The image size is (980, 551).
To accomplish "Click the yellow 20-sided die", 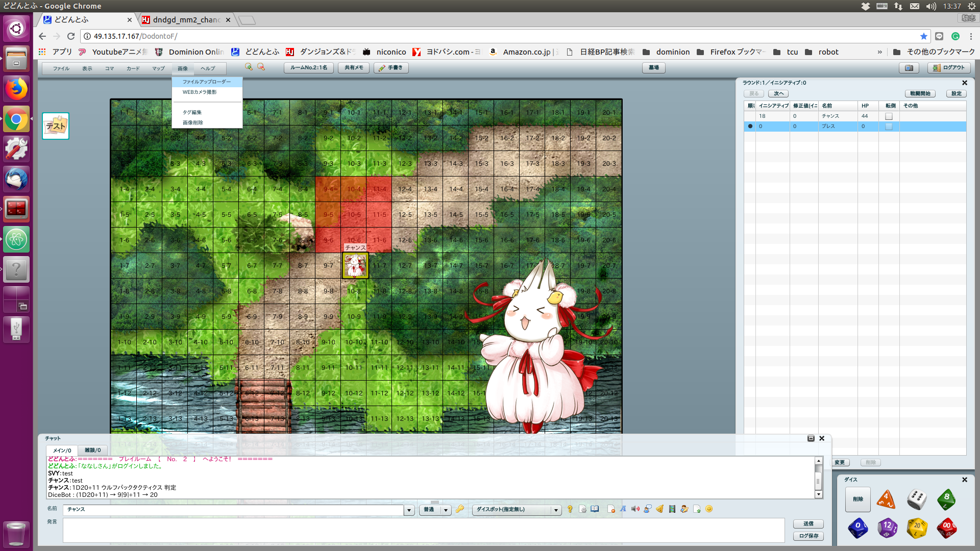I will coord(917,528).
